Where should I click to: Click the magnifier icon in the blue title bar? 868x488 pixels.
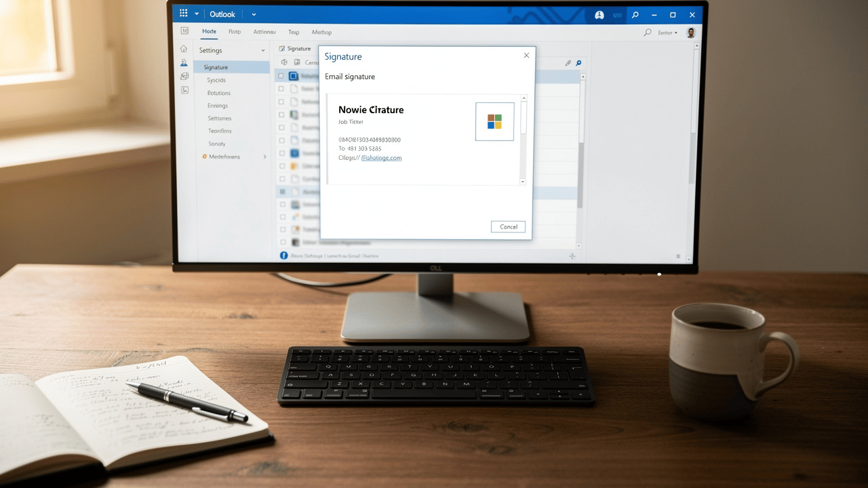635,14
